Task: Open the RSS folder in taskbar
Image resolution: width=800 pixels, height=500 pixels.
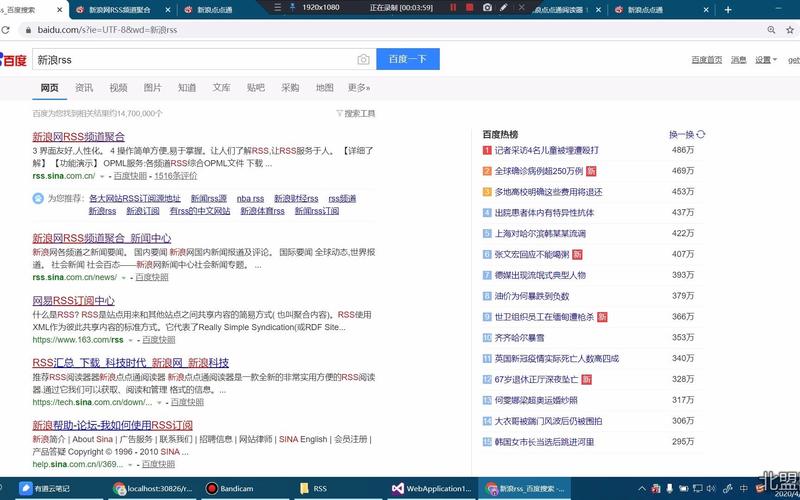Action: (313, 488)
